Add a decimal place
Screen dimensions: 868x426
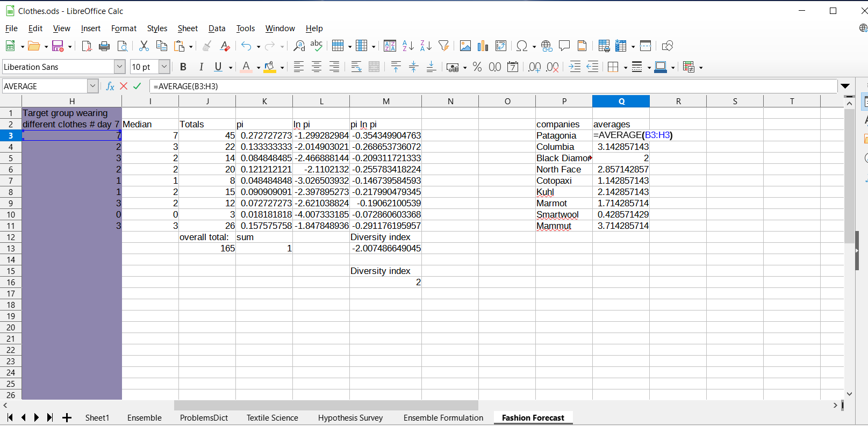[x=534, y=67]
